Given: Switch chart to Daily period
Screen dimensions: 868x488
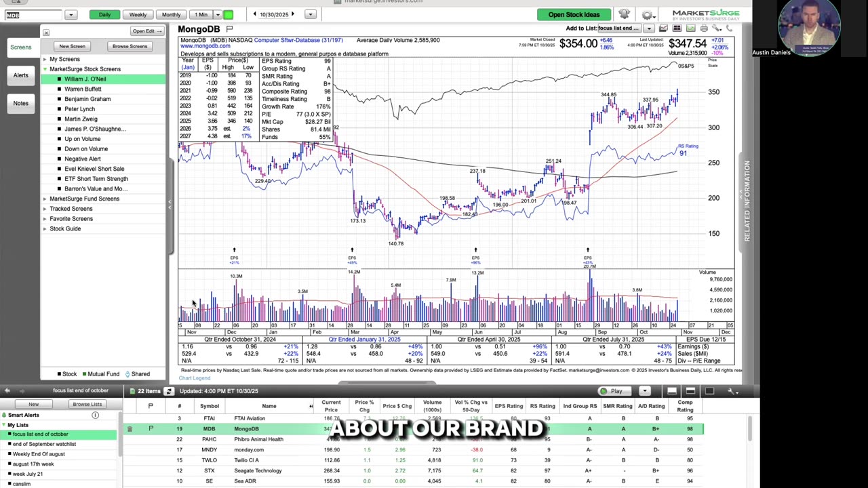Looking at the screenshot, I should click(x=104, y=14).
